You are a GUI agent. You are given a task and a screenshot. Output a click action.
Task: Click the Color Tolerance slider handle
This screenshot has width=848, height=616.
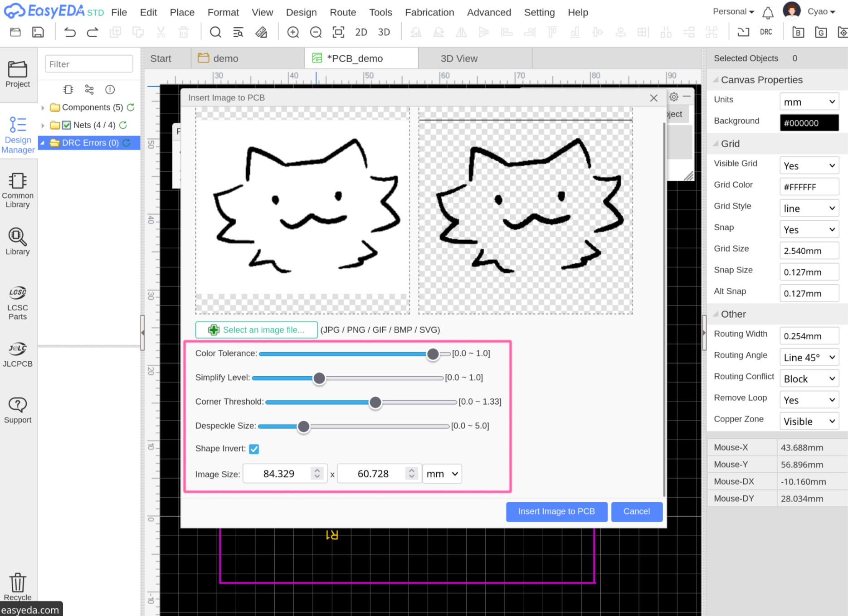(433, 354)
